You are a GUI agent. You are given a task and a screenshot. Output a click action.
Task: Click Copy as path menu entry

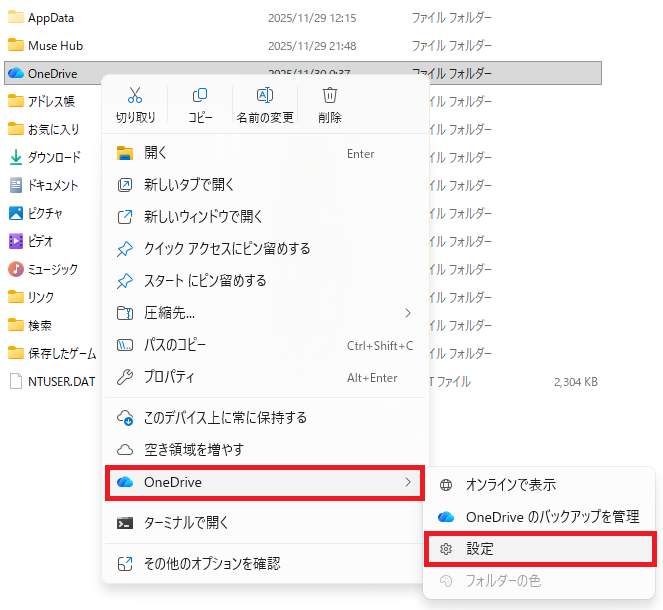[x=175, y=345]
